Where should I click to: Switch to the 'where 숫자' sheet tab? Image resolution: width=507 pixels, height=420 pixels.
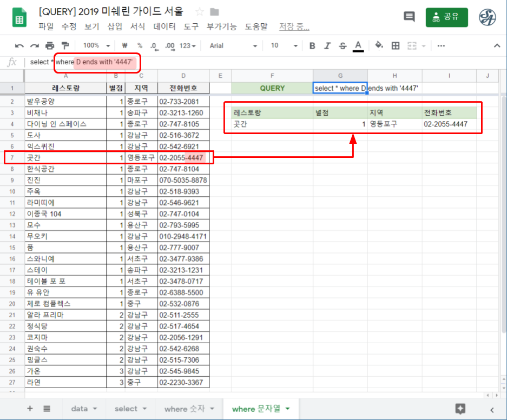[189, 409]
